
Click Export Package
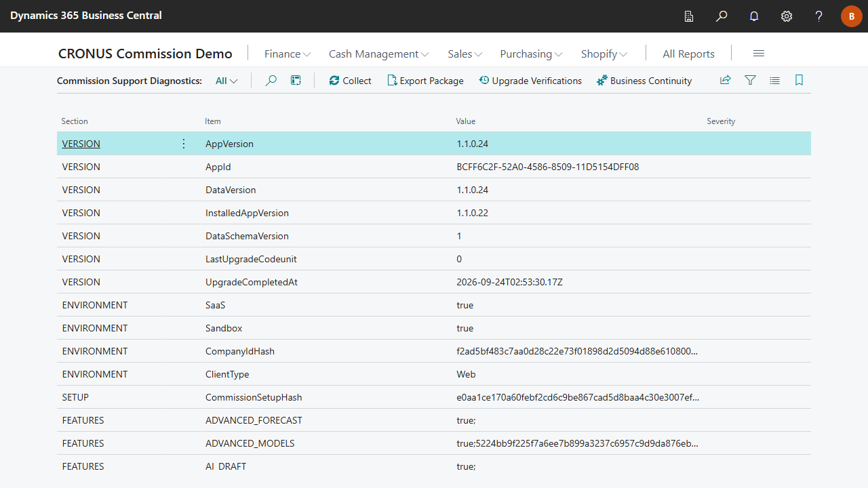coord(425,81)
